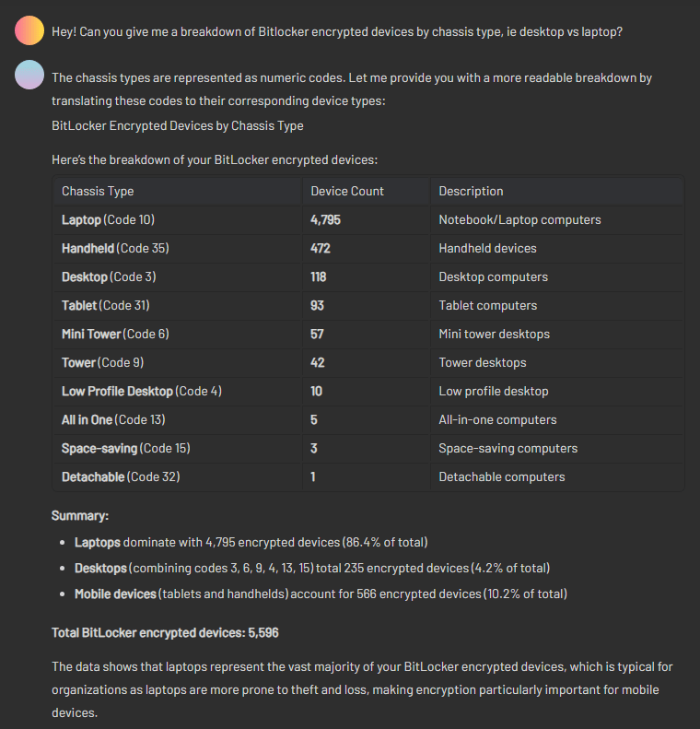Select the Mini Tower (Code 6) cell
This screenshot has height=729, width=700.
point(115,334)
